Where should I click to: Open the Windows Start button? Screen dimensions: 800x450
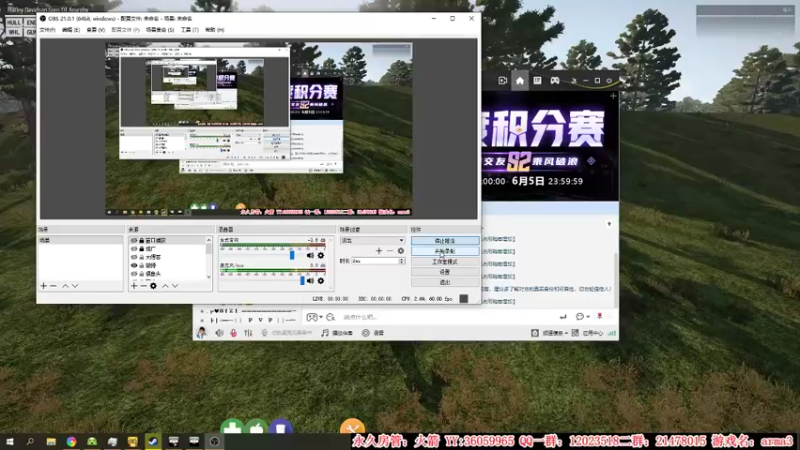pos(10,441)
